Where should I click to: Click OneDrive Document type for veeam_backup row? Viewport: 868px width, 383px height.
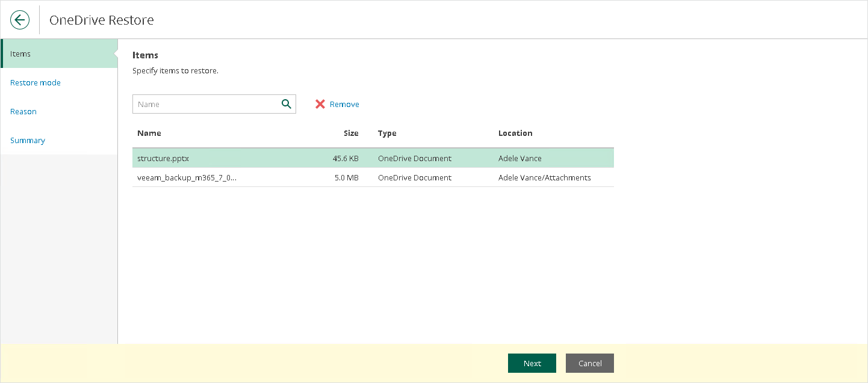tap(415, 177)
